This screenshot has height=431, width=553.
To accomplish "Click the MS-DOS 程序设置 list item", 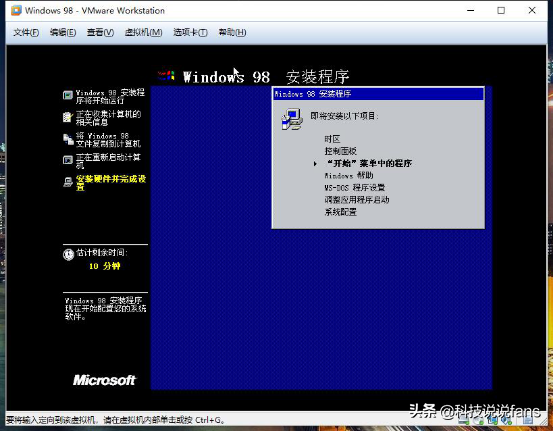I will pos(354,187).
